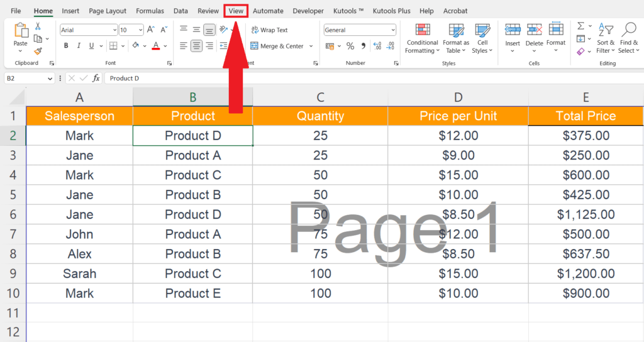Viewport: 644px width, 342px height.
Task: Click the Delete cells button
Action: [x=535, y=38]
